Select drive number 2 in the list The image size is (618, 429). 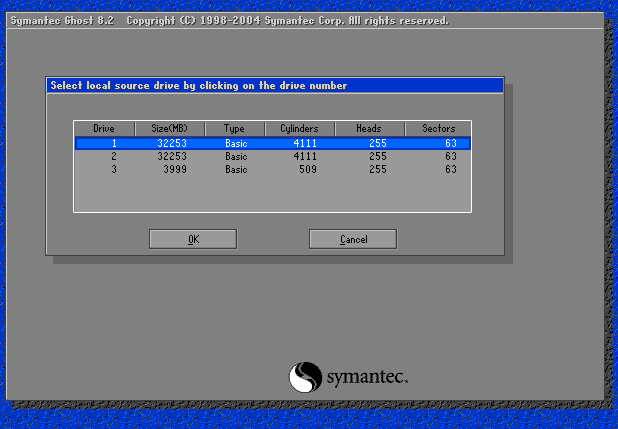[x=113, y=157]
